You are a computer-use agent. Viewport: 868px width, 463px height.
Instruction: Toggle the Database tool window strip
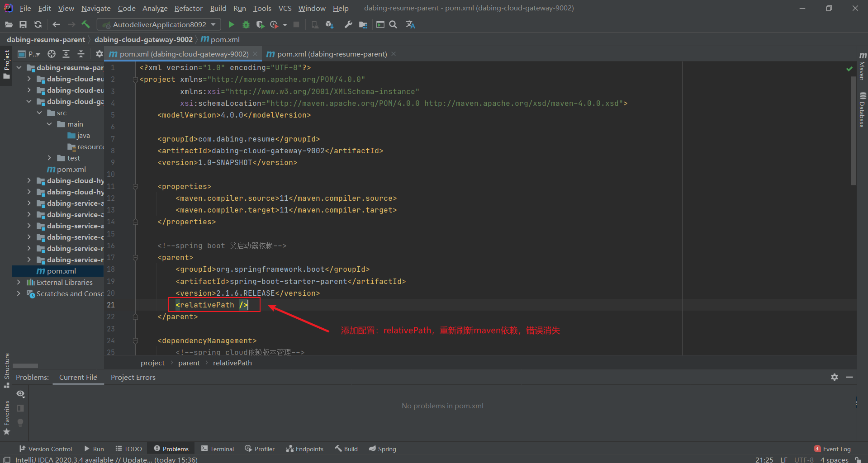(x=862, y=109)
